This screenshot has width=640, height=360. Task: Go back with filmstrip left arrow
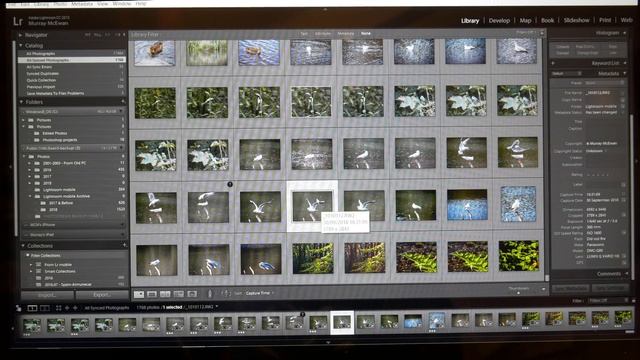[x=67, y=308]
